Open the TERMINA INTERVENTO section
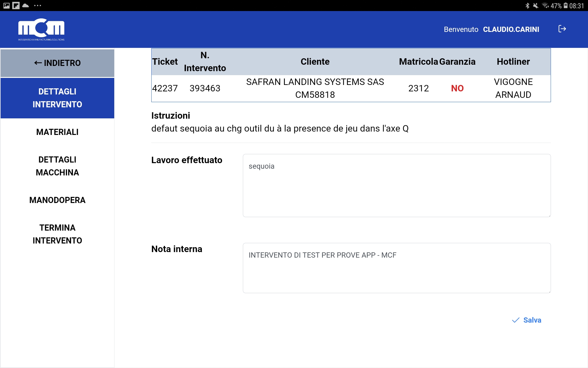The image size is (588, 368). (x=57, y=234)
